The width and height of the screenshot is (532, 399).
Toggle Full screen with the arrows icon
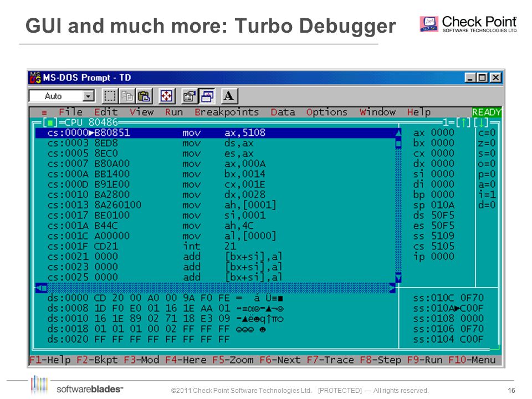[x=166, y=96]
